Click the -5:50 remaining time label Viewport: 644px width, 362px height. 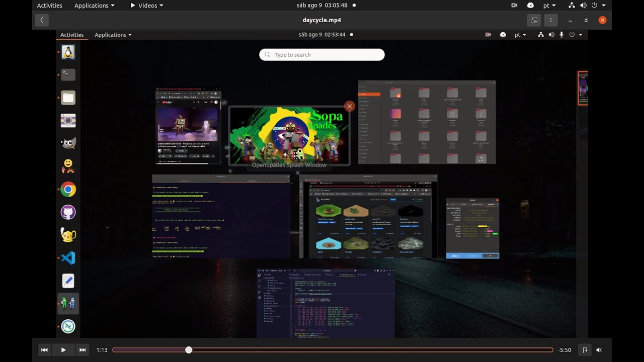click(x=565, y=350)
